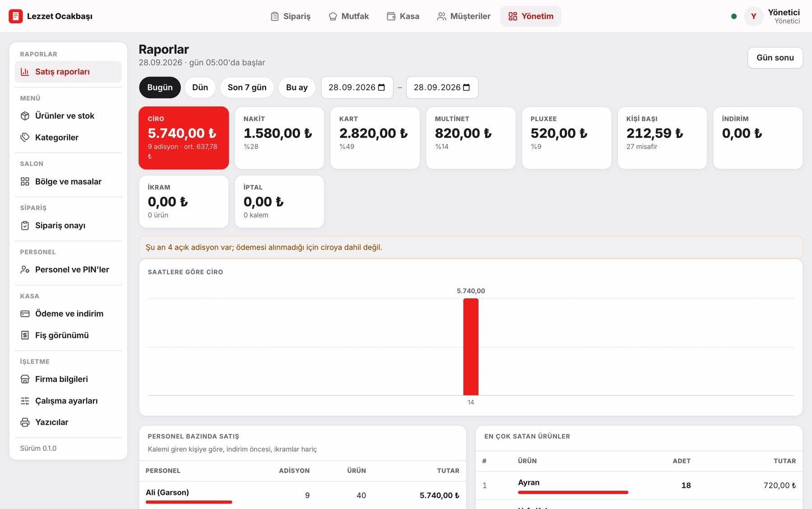Viewport: 812px width, 509px height.
Task: Click the Firma bilgileri store icon
Action: (x=25, y=379)
